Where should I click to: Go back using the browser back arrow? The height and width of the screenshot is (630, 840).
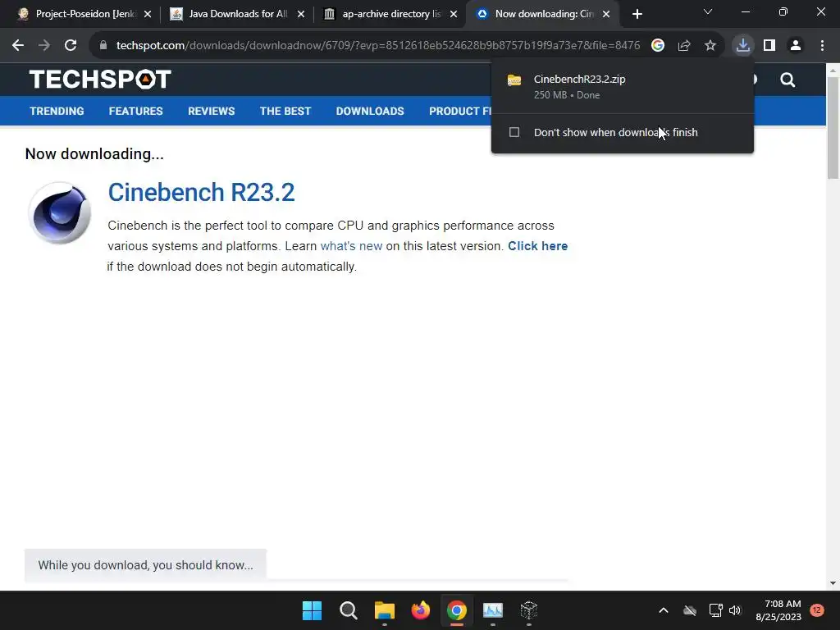[18, 46]
